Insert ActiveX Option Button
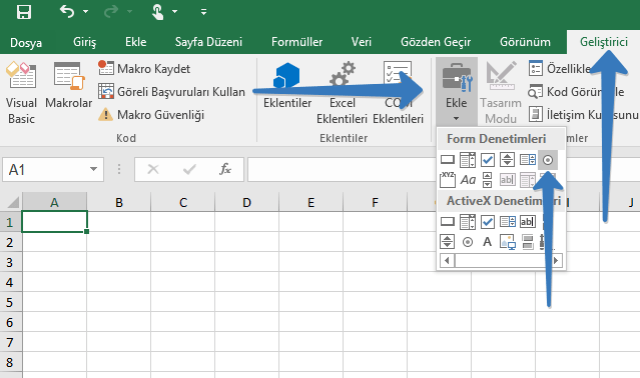 (467, 242)
